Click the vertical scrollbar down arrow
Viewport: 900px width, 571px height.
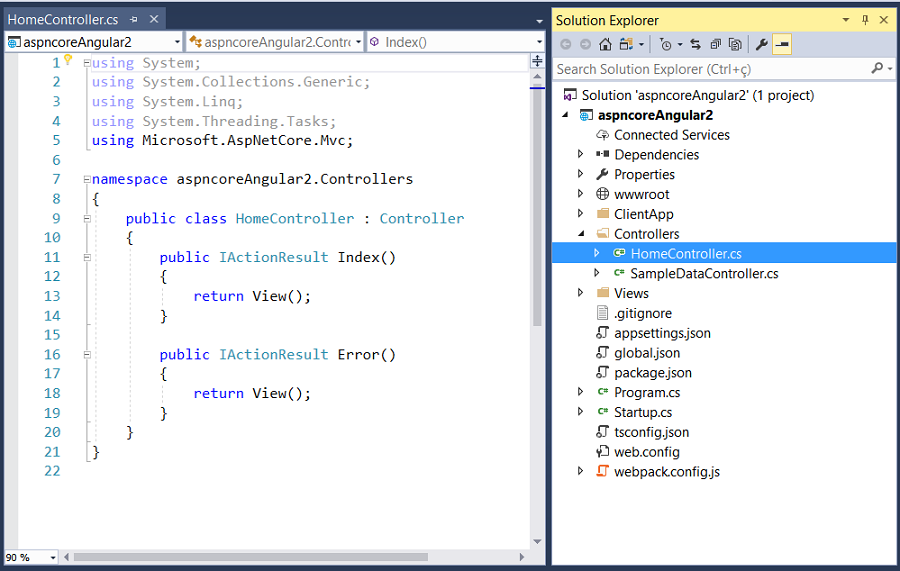coord(537,542)
